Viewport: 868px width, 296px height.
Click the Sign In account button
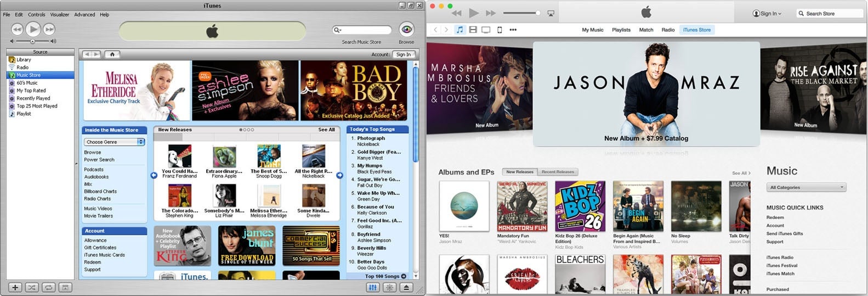pyautogui.click(x=404, y=54)
